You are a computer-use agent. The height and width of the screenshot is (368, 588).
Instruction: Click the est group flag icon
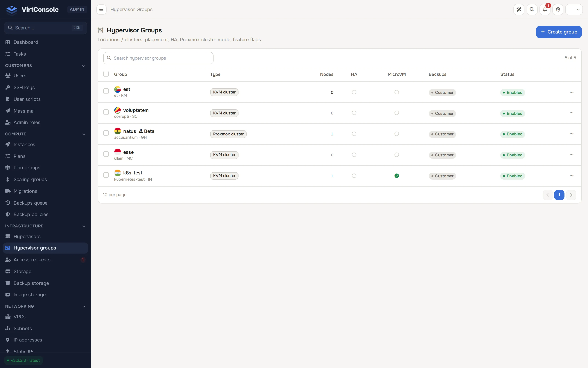(118, 89)
